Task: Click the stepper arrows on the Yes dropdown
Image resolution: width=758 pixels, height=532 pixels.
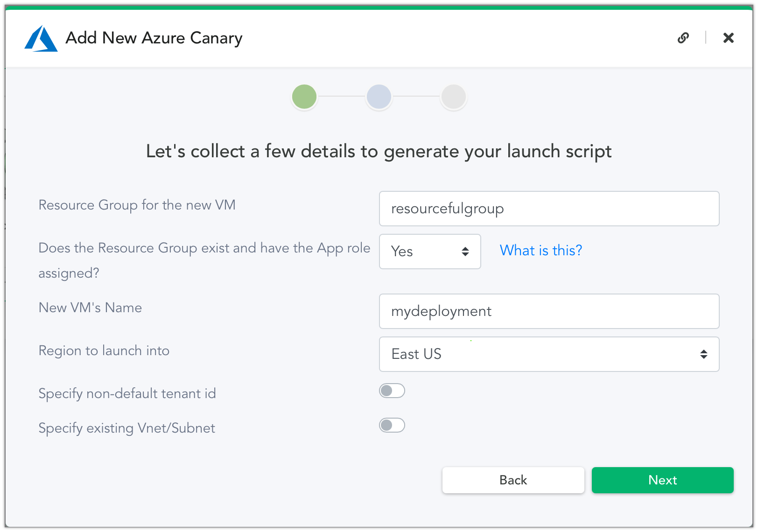Action: [x=465, y=252]
